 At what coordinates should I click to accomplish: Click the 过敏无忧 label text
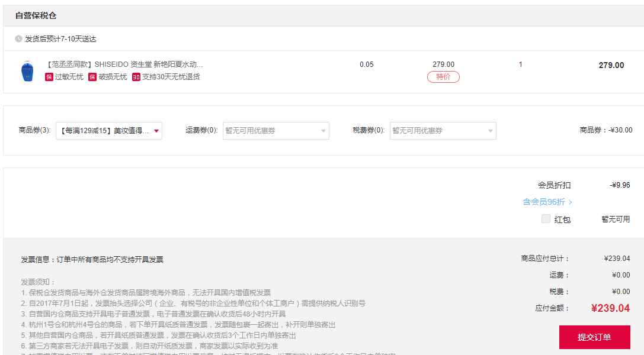point(69,77)
